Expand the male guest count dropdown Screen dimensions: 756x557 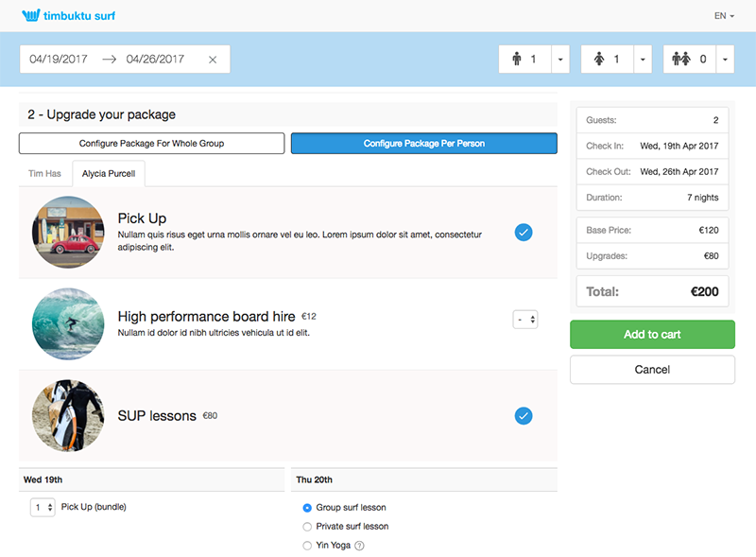pos(559,60)
